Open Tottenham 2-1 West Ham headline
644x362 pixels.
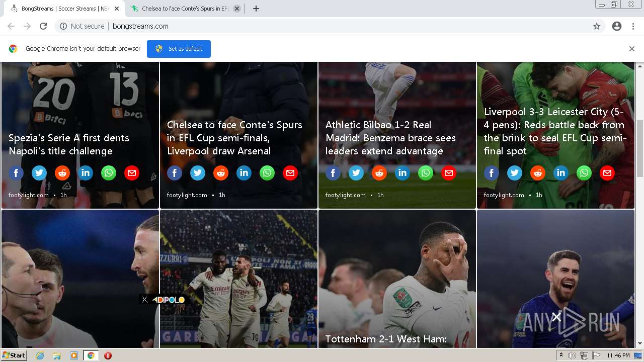[386, 339]
